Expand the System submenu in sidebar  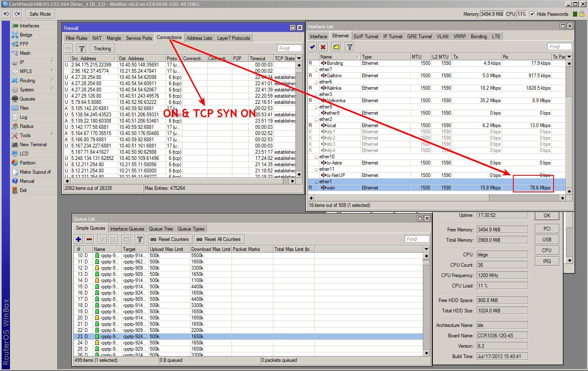point(53,89)
